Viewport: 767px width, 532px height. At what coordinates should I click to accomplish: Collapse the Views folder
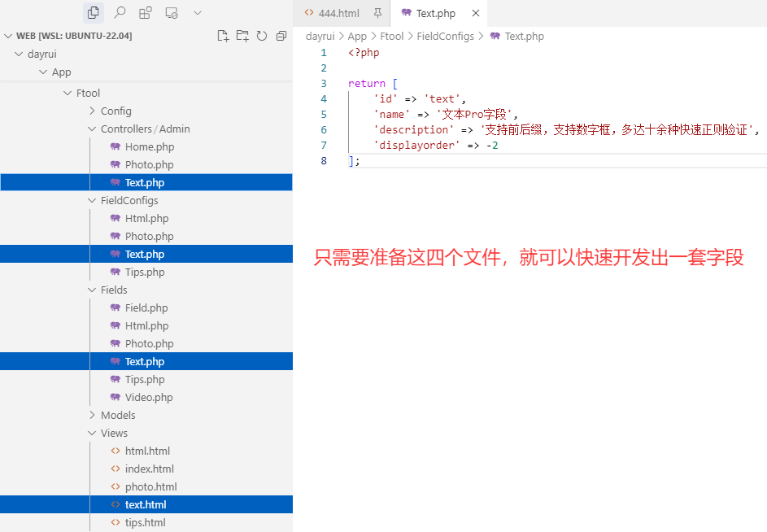(x=92, y=433)
